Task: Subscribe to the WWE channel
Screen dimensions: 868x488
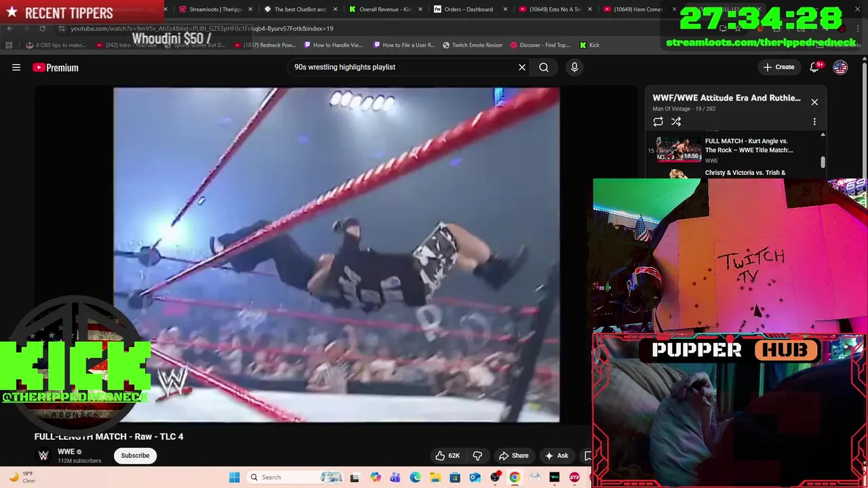Action: (x=135, y=455)
